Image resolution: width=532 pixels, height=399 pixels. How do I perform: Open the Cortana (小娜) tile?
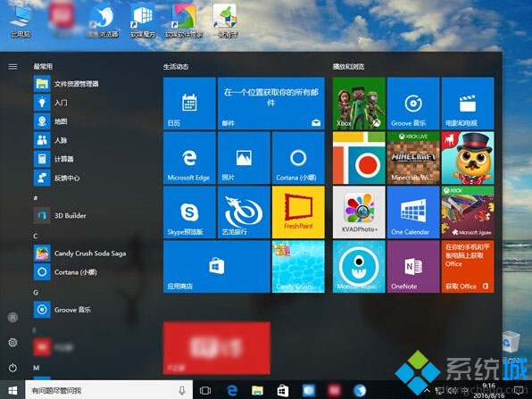pyautogui.click(x=298, y=158)
